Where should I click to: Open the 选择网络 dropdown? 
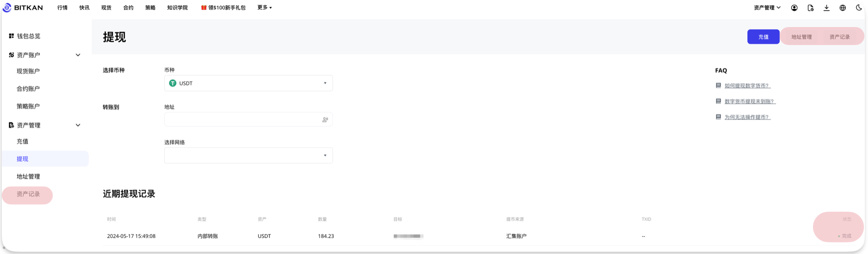pos(249,155)
